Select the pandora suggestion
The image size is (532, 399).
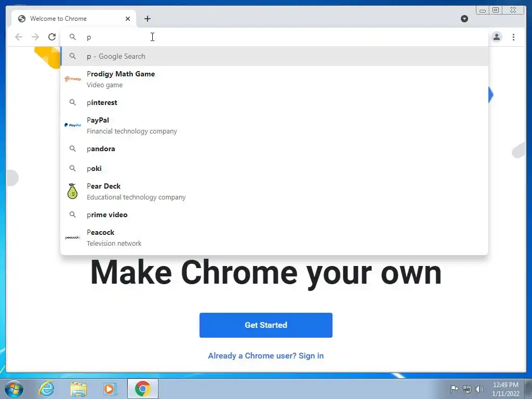[x=274, y=149]
